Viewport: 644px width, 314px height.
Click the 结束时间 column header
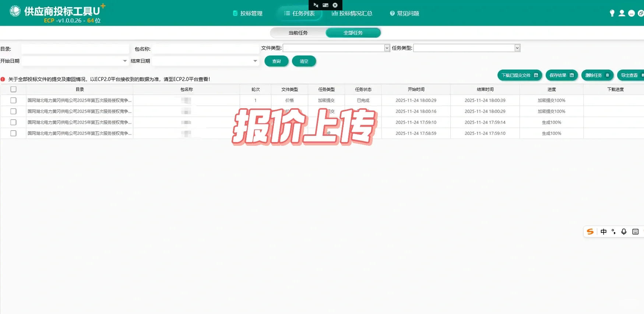click(x=485, y=89)
